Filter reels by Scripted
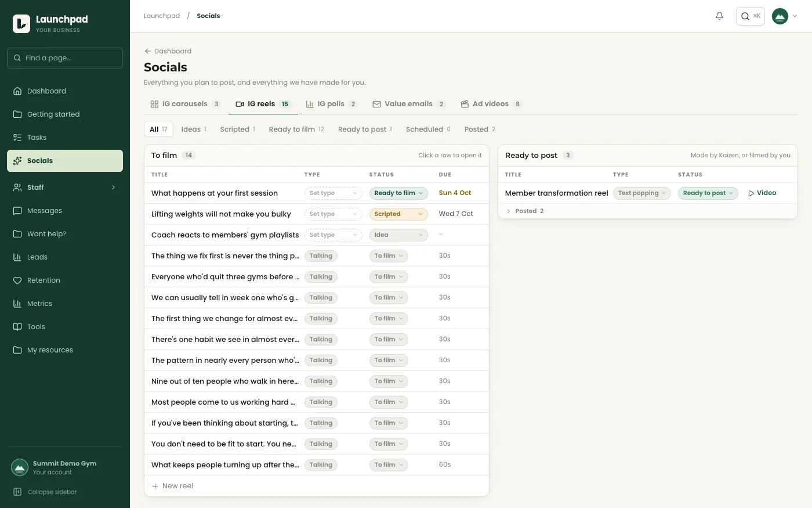This screenshot has width=812, height=508. point(237,129)
